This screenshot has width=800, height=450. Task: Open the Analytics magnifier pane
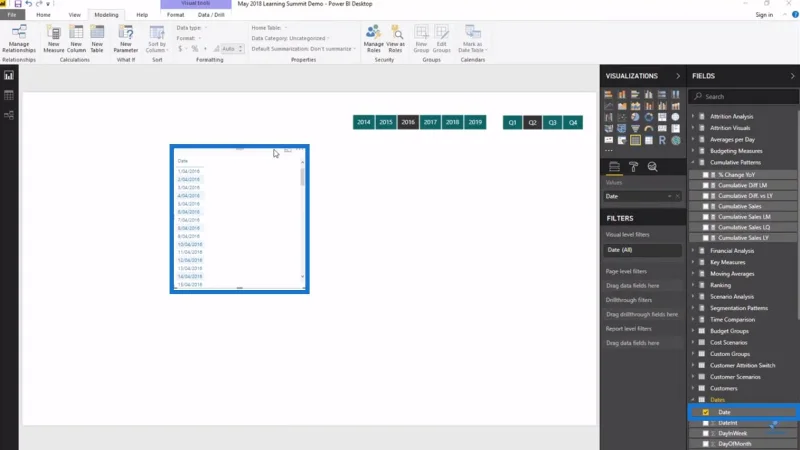click(x=652, y=167)
